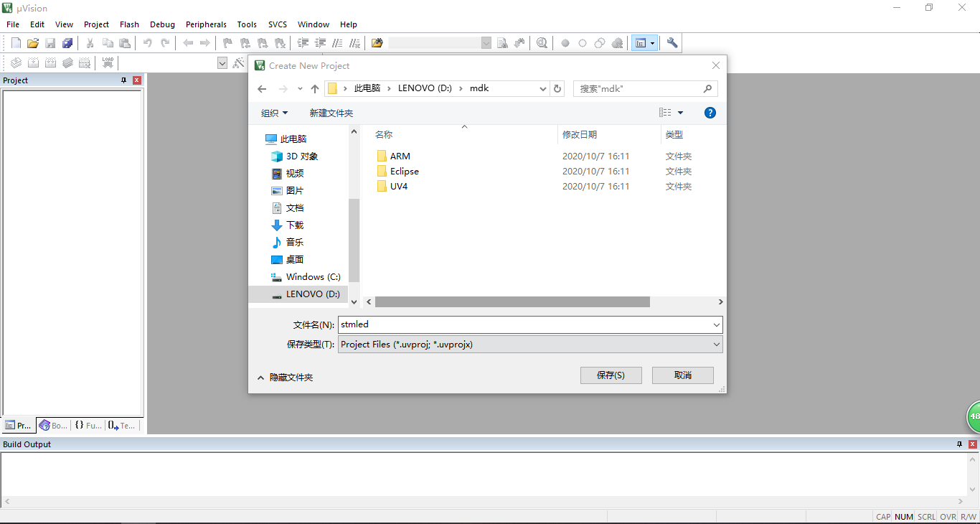Switch to the Templates tab
980x524 pixels.
121,426
